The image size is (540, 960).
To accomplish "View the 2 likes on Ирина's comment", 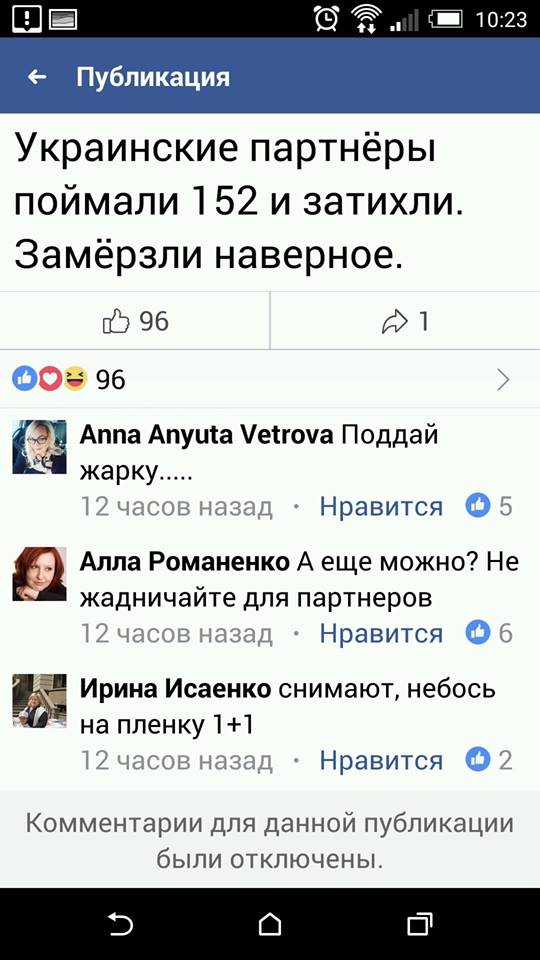I will coord(489,760).
